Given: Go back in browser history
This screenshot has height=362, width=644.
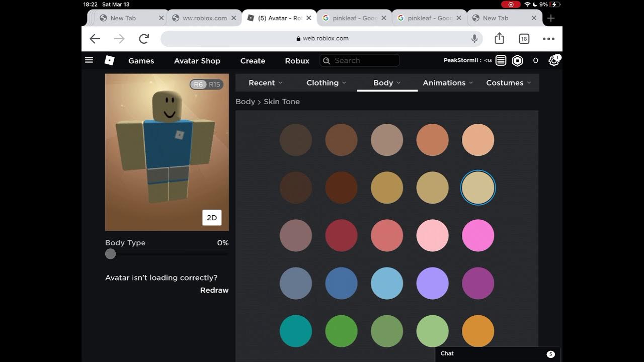Looking at the screenshot, I should coord(95,39).
